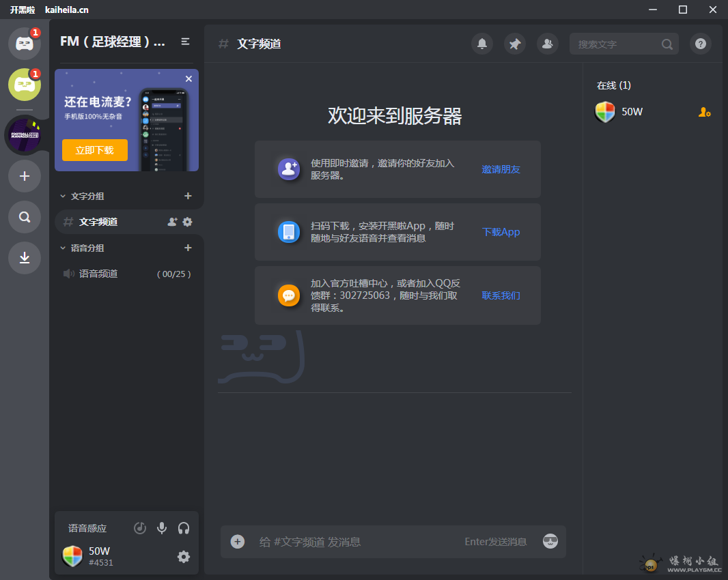728x580 pixels.
Task: Click the invite friends card icon
Action: coord(289,169)
